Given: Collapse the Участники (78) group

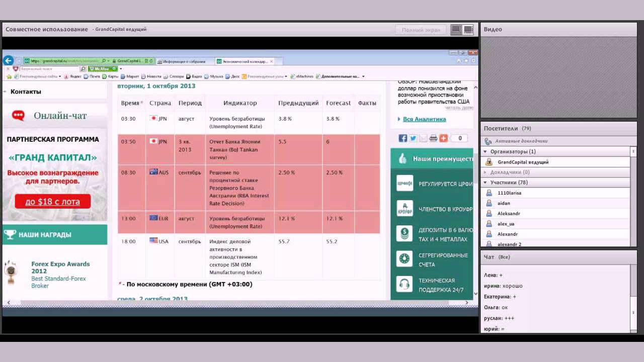Looking at the screenshot, I should click(486, 183).
